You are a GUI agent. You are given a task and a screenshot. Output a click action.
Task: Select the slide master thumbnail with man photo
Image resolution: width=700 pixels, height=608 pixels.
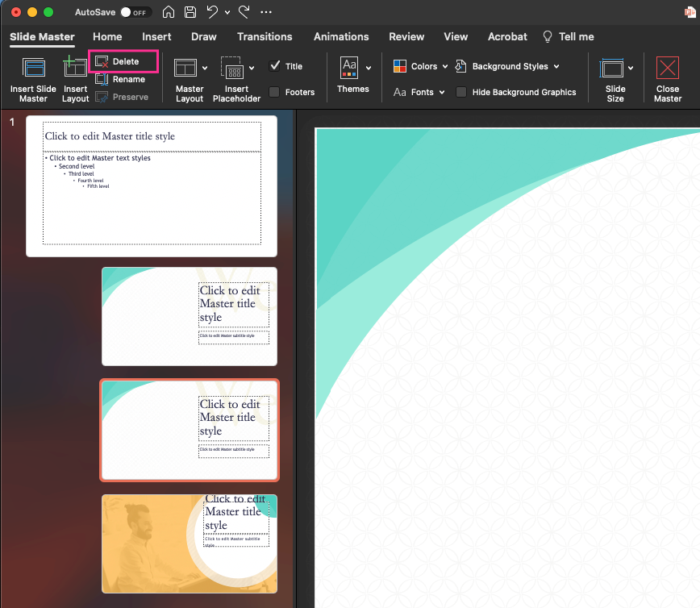190,543
